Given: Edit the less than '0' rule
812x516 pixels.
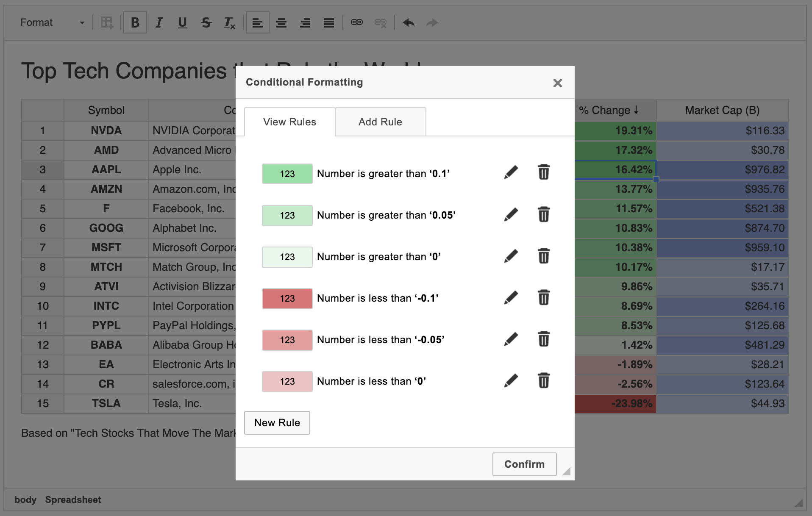Looking at the screenshot, I should 511,380.
